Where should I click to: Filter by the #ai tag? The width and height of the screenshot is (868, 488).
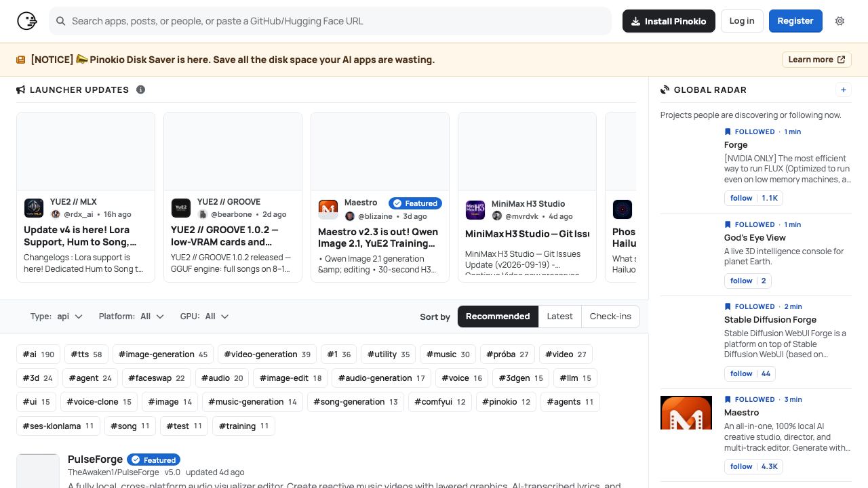tap(39, 354)
